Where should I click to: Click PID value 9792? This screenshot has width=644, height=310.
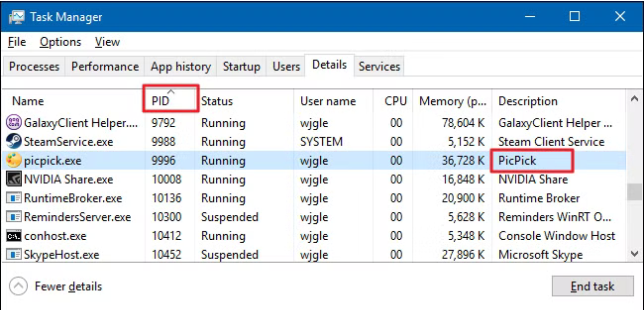pyautogui.click(x=163, y=123)
